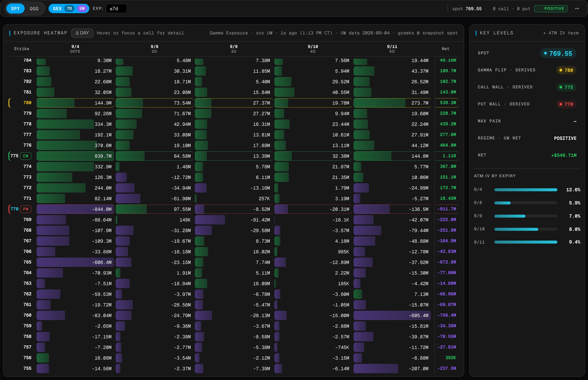The image size is (588, 380).
Task: Select the 40.55M cell at strike 781
Action: [x=313, y=92]
